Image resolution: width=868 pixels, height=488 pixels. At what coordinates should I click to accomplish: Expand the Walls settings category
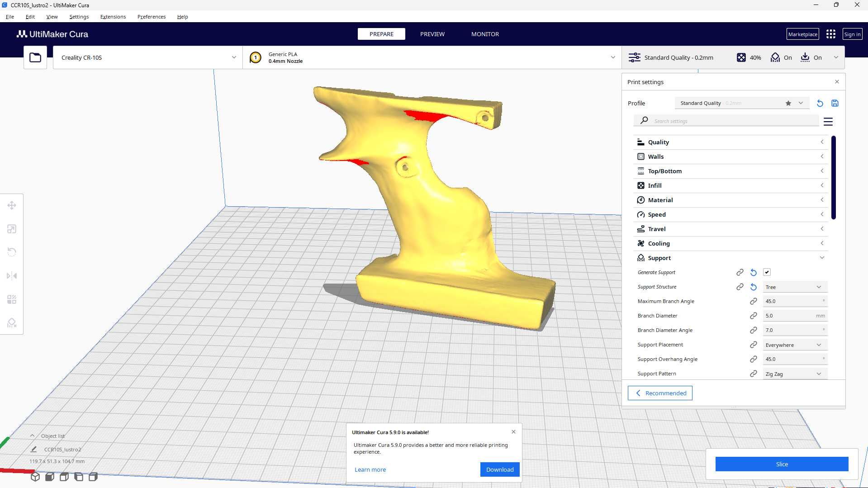[731, 156]
